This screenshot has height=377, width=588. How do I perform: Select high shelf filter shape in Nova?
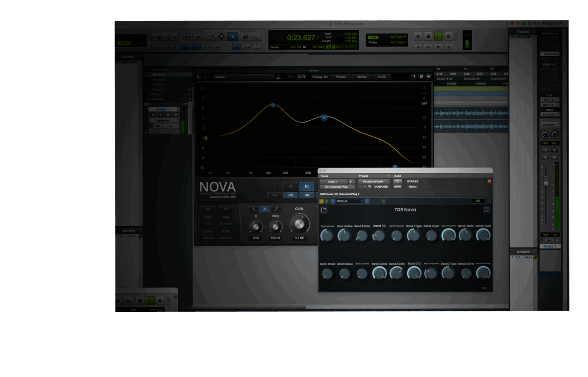pos(276,209)
